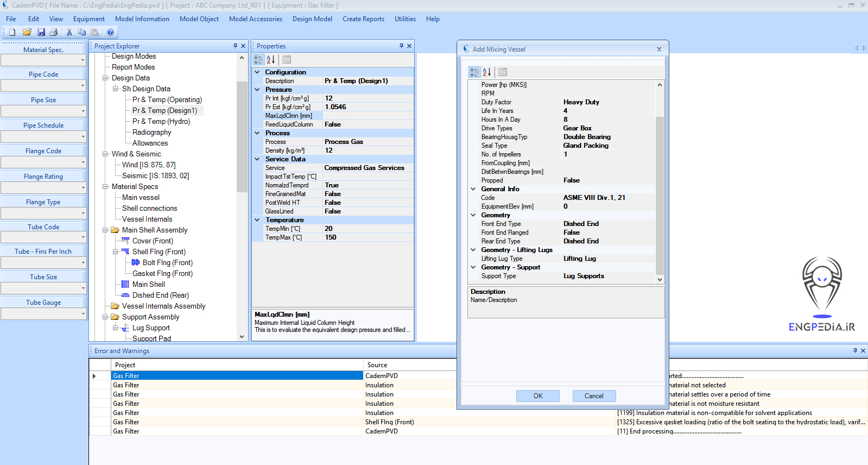868x465 pixels.
Task: Open the Pipe Code dropdown
Action: (x=83, y=85)
